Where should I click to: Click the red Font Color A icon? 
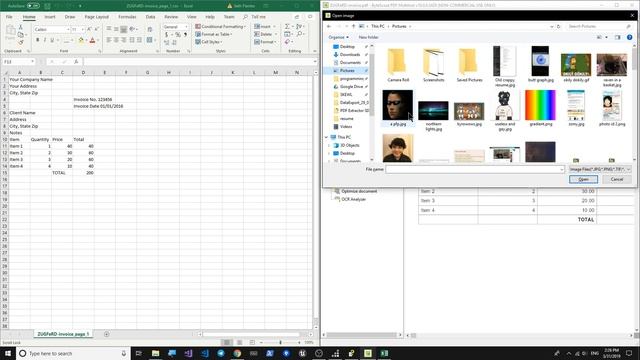pos(92,40)
